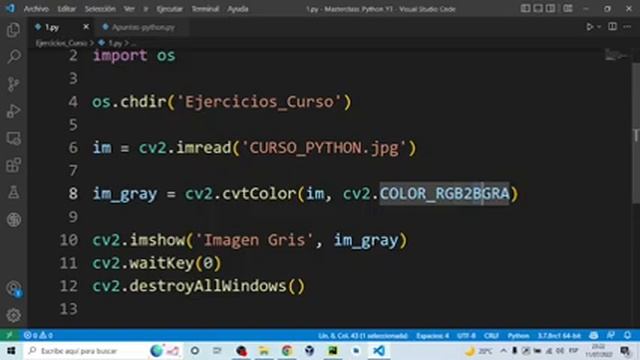The width and height of the screenshot is (640, 360).
Task: Open the Search view in activity bar
Action: coord(13,56)
